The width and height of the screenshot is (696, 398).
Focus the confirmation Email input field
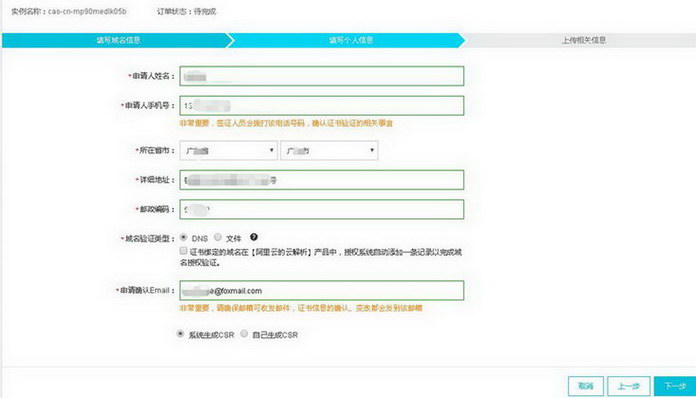tap(322, 290)
